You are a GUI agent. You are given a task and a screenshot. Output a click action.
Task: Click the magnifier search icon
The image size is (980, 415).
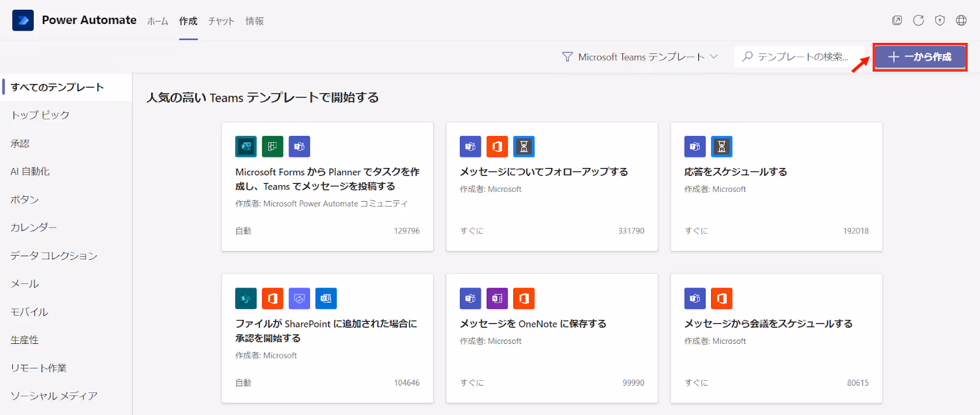point(747,56)
